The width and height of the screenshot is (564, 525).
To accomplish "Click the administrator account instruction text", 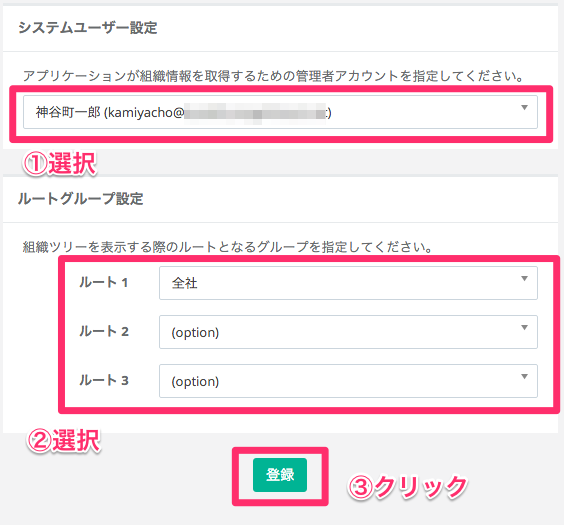I will tap(273, 76).
